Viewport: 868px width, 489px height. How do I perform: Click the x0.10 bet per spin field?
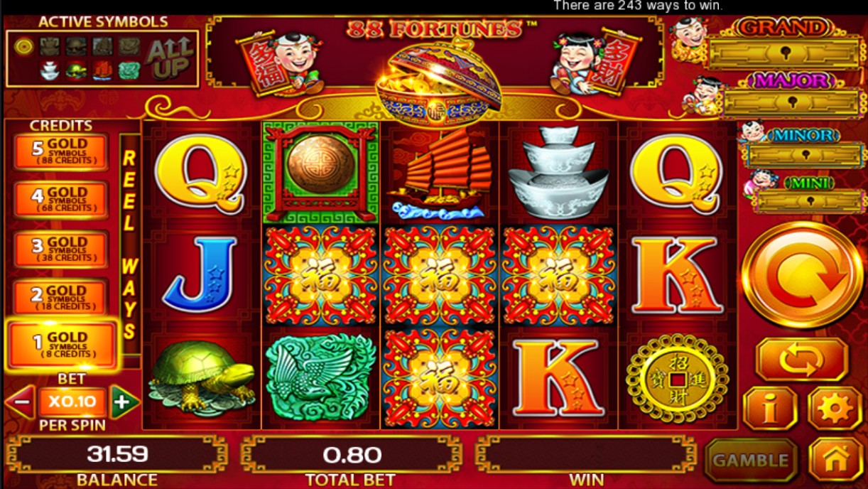(x=72, y=402)
